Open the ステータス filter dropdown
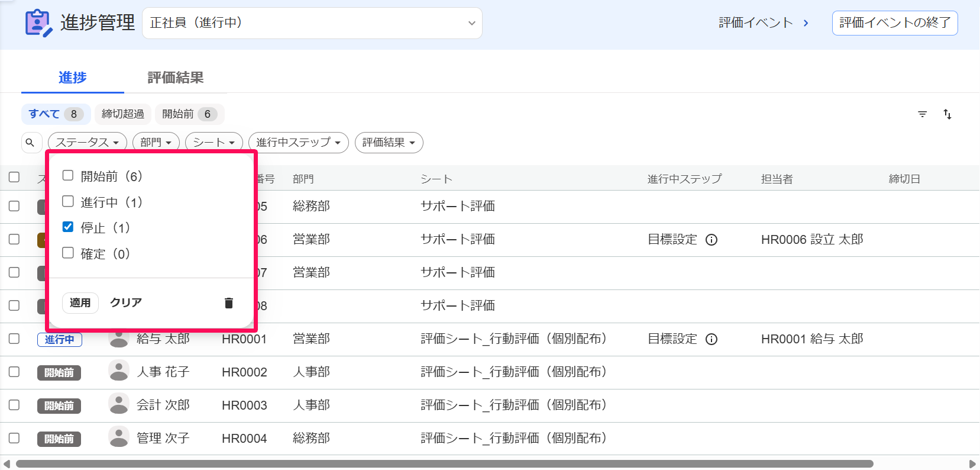980x470 pixels. point(88,143)
